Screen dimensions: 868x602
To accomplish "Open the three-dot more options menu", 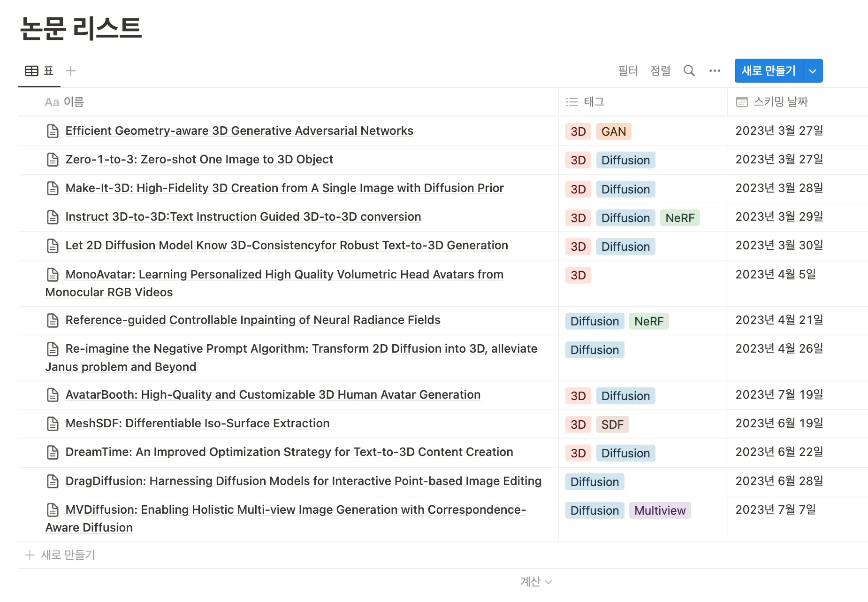I will tap(715, 71).
